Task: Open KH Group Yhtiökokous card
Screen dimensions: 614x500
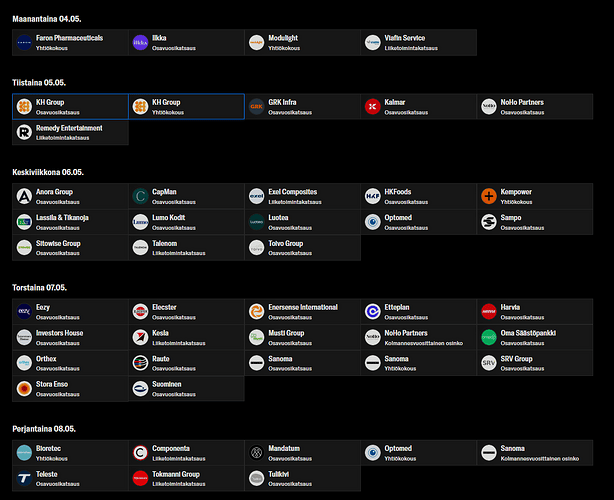Action: click(x=186, y=106)
